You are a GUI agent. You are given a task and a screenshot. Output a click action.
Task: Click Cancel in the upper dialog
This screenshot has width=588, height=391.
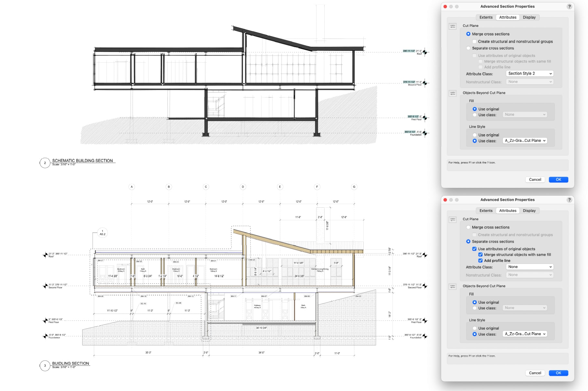535,179
